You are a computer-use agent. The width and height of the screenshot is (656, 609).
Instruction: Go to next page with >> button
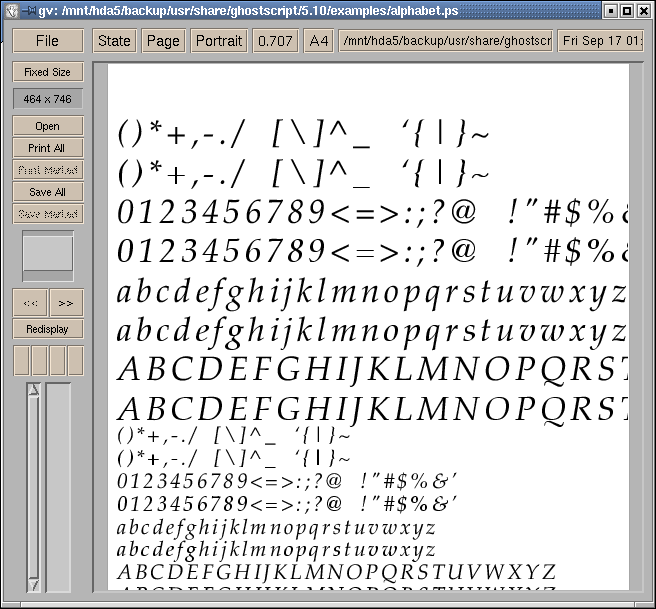coord(66,302)
